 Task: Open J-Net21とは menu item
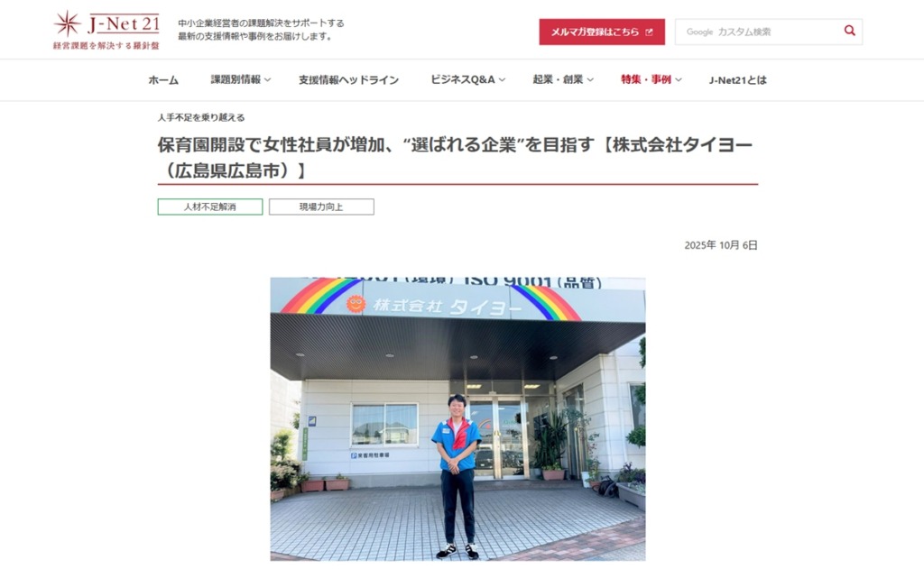(738, 79)
